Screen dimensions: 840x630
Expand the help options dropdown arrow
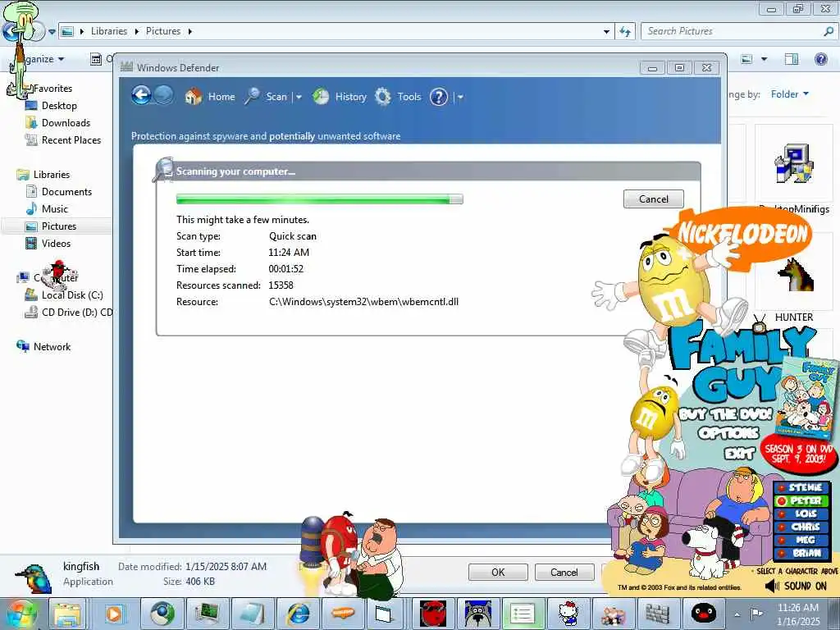(460, 98)
